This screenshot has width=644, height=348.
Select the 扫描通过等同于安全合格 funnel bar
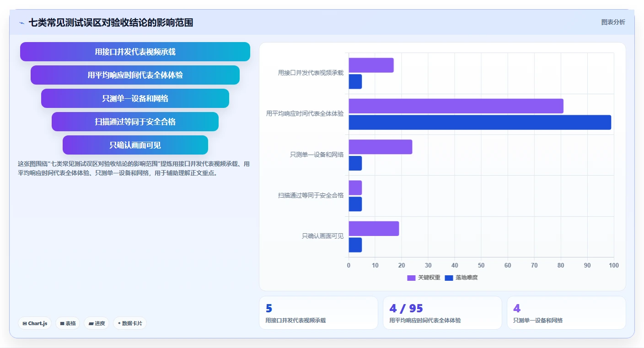point(135,122)
